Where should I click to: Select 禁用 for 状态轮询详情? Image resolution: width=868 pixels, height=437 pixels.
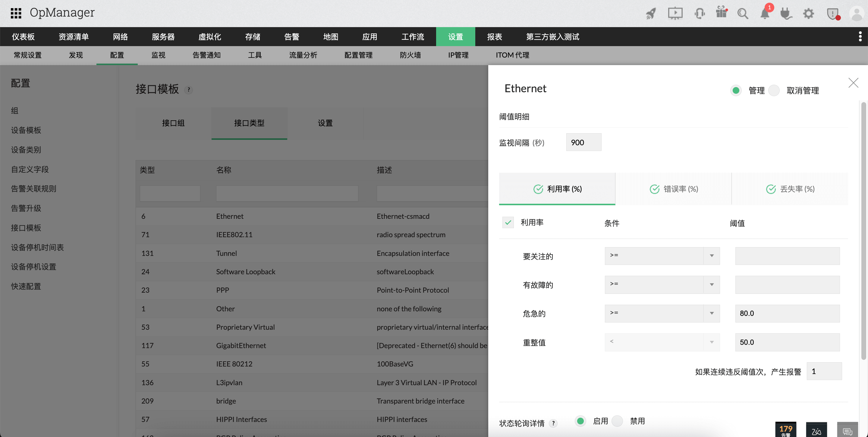(x=618, y=421)
